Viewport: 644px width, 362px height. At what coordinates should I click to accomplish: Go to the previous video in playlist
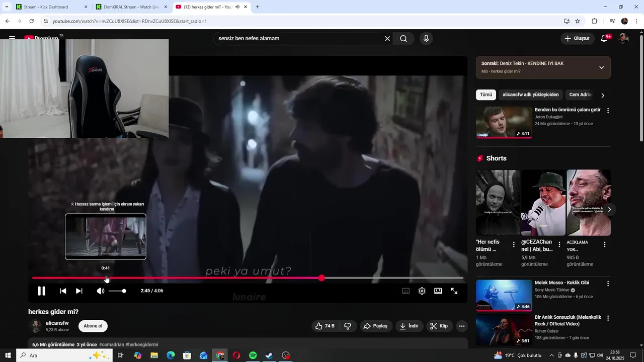63,291
